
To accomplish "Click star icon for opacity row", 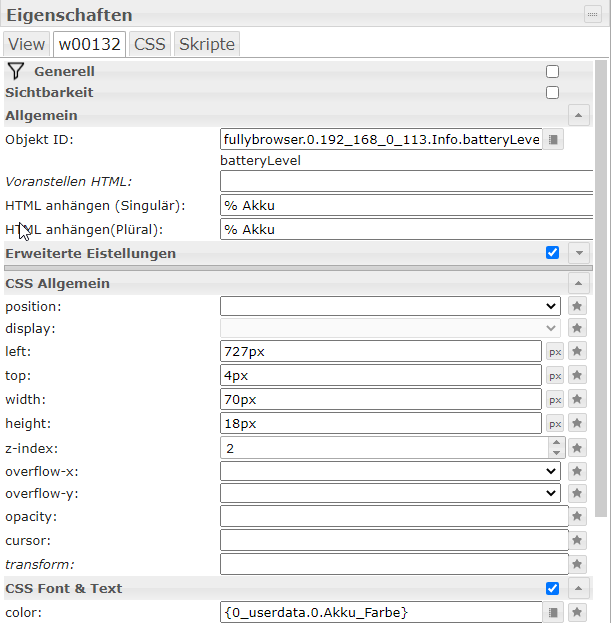I will click(x=577, y=517).
